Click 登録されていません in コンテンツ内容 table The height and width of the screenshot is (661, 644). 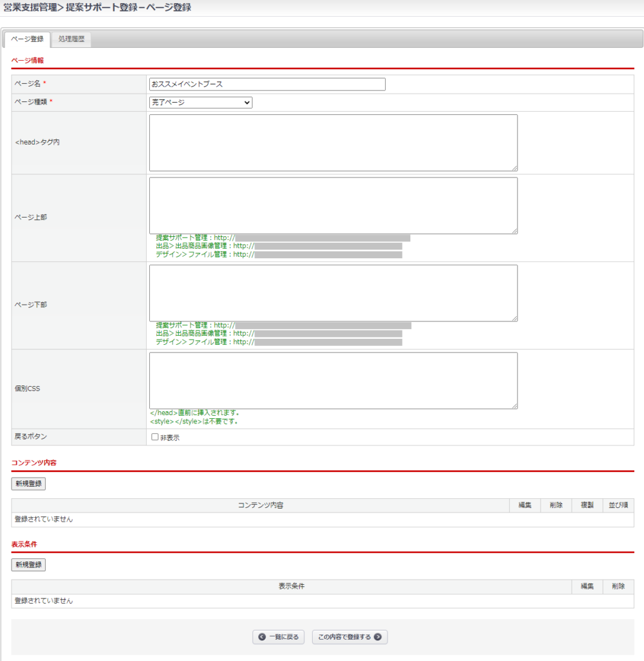pyautogui.click(x=43, y=520)
